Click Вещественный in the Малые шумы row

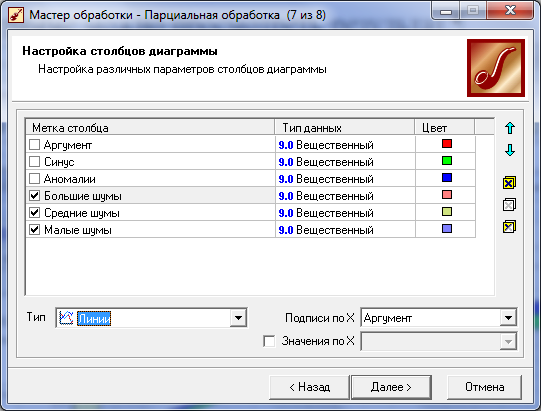click(x=335, y=230)
